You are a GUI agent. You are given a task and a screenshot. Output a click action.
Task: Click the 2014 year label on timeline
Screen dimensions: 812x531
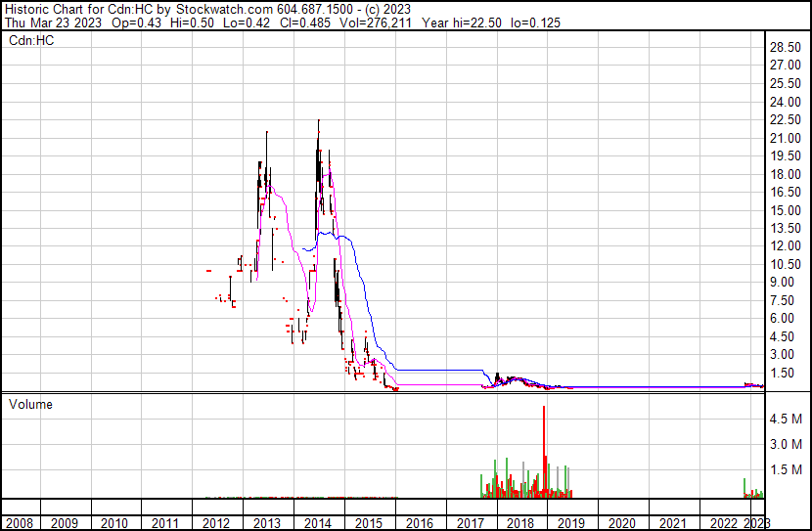pyautogui.click(x=318, y=522)
